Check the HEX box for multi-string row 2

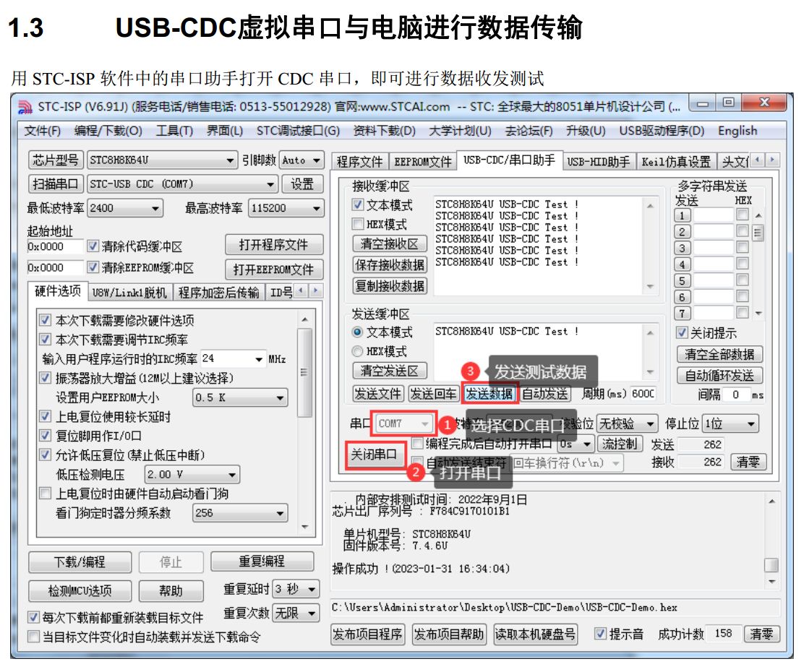[x=743, y=231]
